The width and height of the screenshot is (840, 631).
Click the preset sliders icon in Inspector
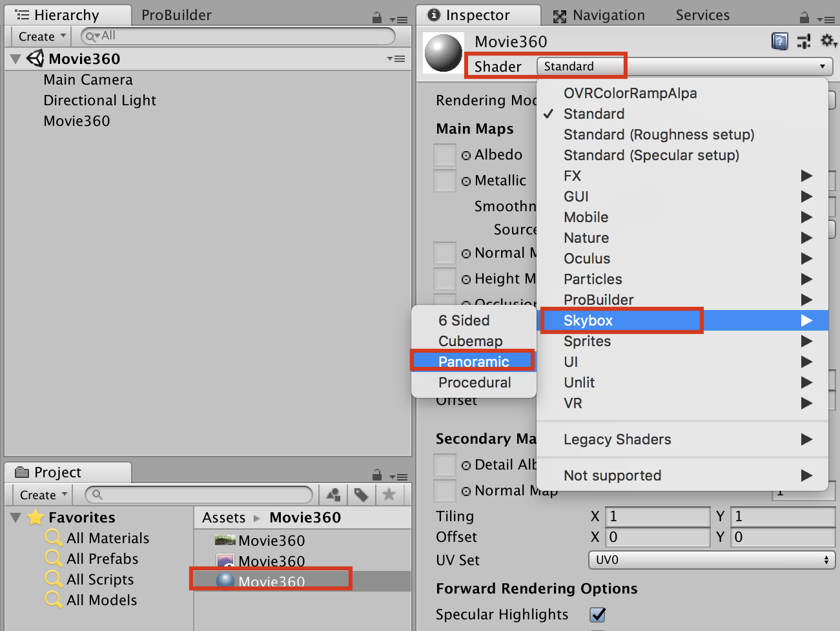click(804, 42)
